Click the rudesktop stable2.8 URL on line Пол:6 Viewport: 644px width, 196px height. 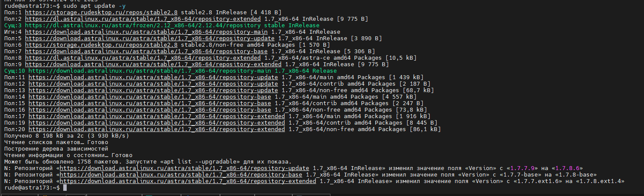tap(101, 45)
